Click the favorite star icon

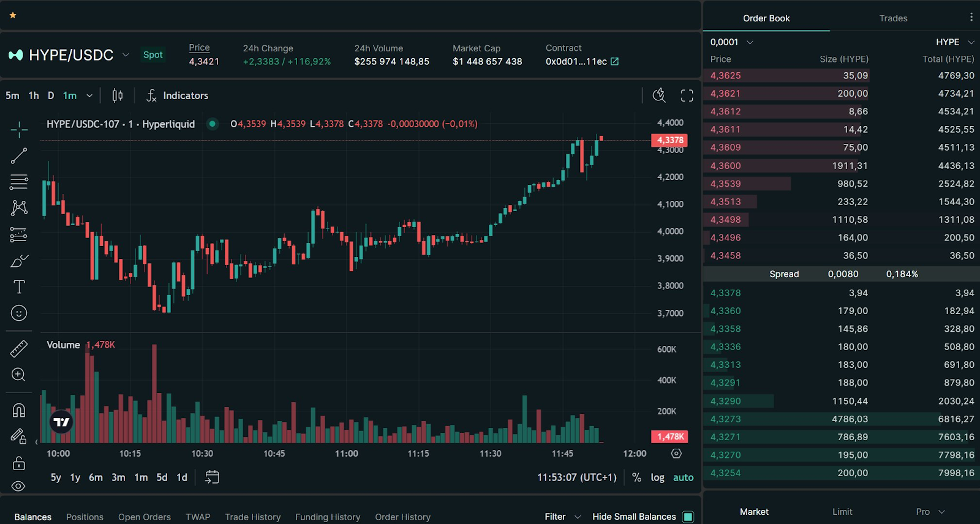(x=13, y=15)
